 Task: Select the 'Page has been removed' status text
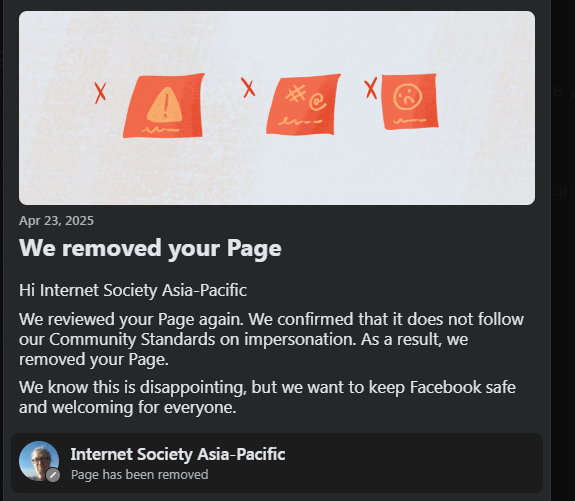pyautogui.click(x=140, y=475)
